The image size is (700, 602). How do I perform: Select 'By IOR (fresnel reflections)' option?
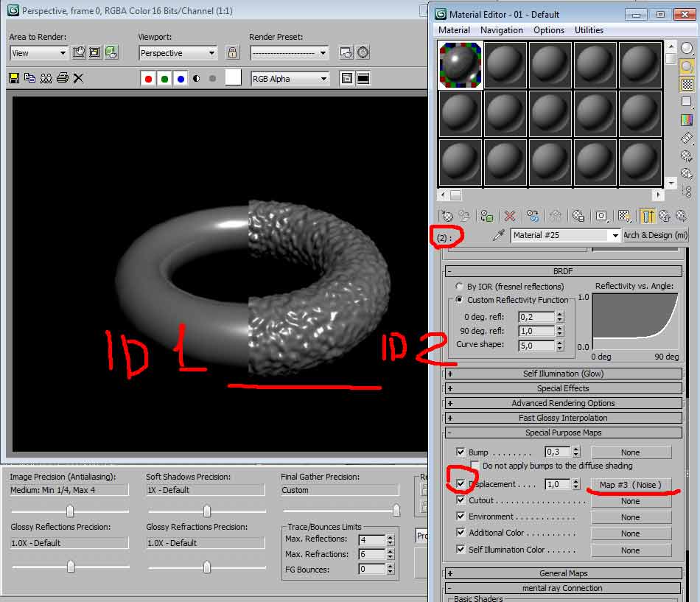(x=459, y=286)
